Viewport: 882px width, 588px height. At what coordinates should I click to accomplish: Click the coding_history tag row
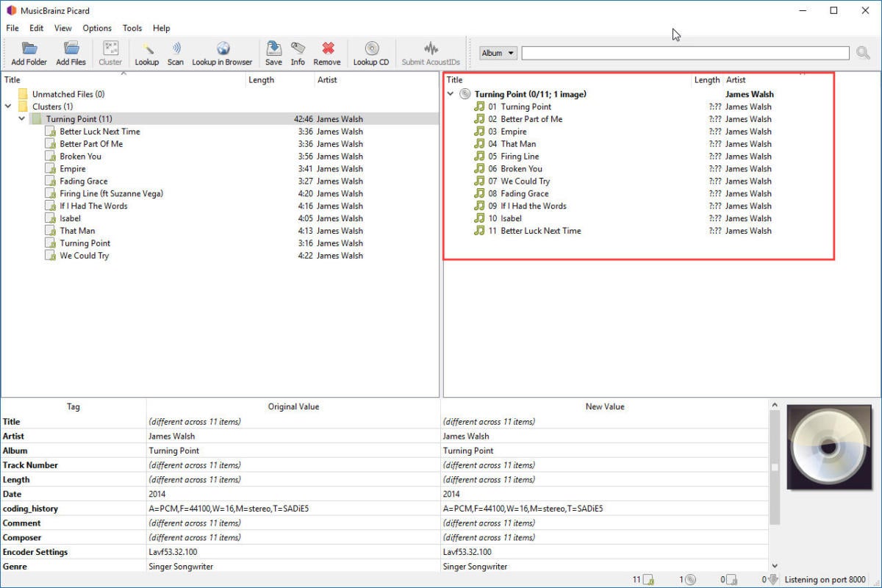point(384,509)
